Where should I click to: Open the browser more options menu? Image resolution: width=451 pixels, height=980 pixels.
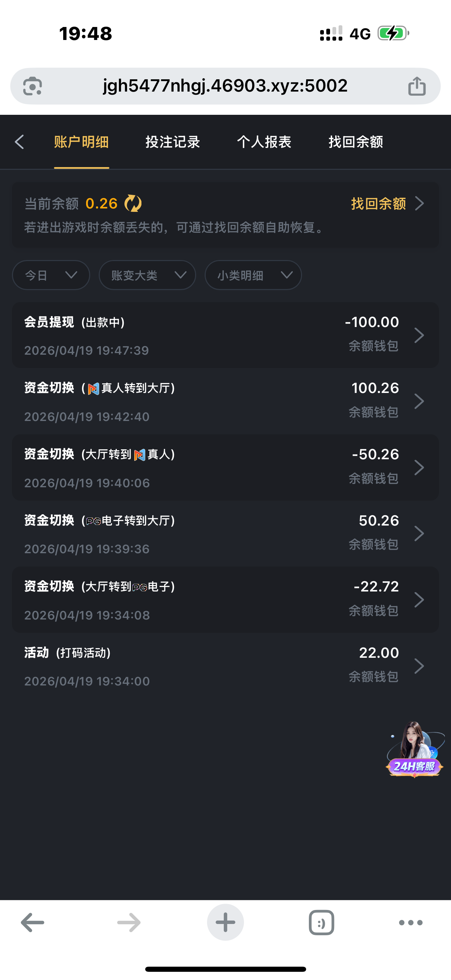coord(410,922)
